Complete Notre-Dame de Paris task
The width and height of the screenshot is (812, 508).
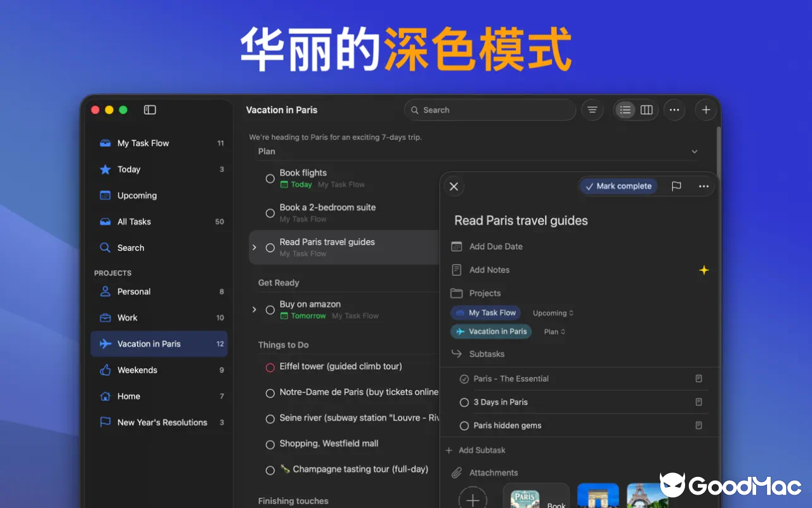pyautogui.click(x=270, y=393)
